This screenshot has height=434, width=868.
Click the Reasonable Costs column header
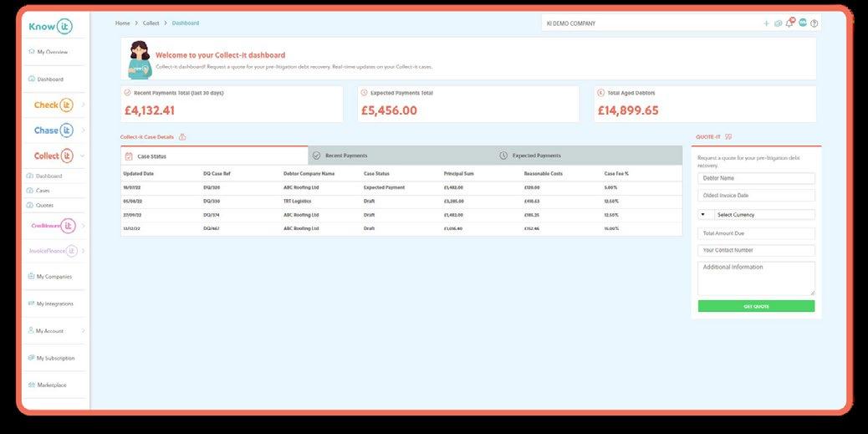tap(543, 174)
